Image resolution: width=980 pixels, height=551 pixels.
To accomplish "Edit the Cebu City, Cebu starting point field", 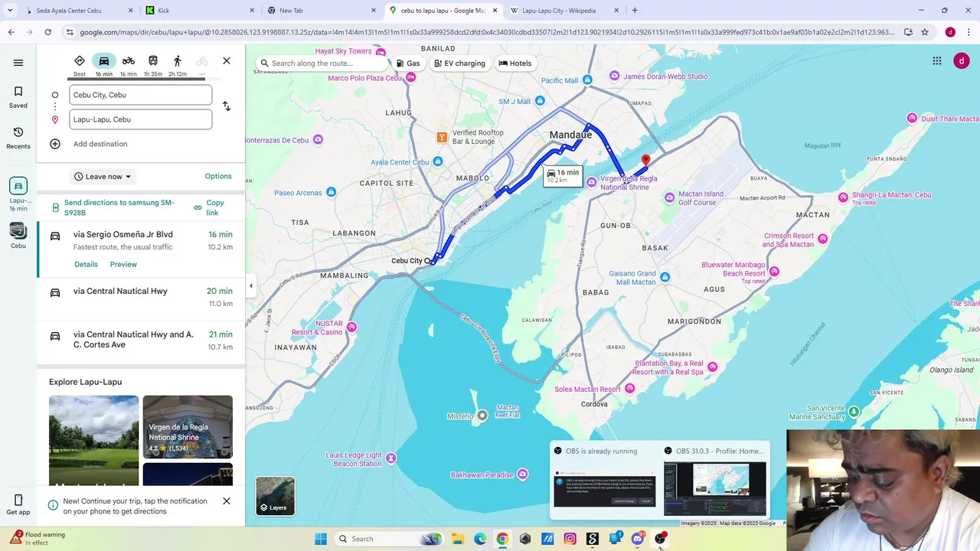I will [x=141, y=95].
